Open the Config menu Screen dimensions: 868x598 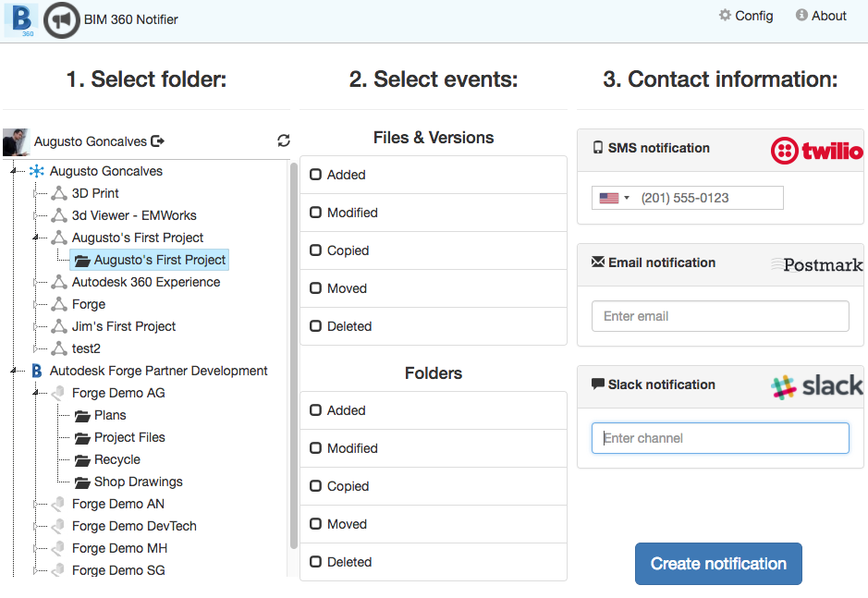coord(746,16)
